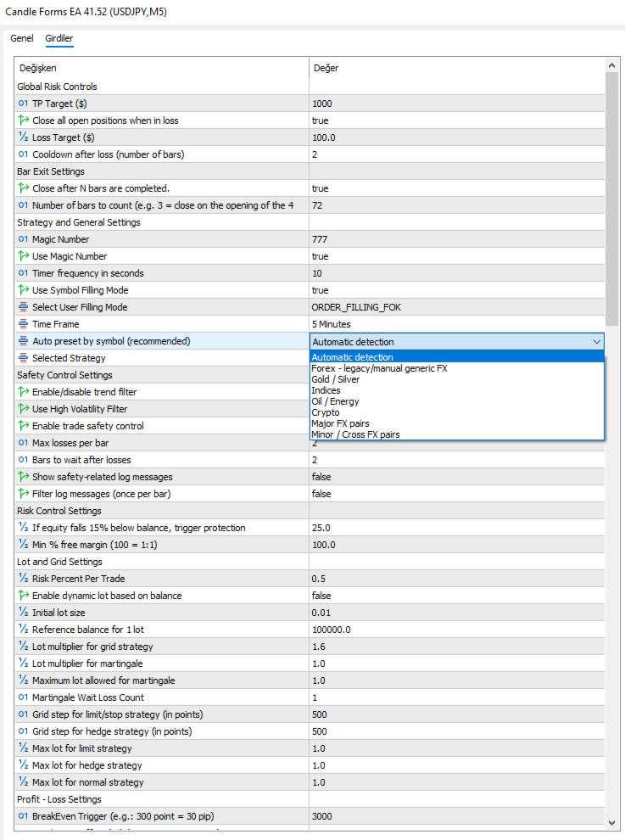Click the double-type icon beside Risk Percent Per Trade
This screenshot has height=840, width=625.
click(23, 579)
